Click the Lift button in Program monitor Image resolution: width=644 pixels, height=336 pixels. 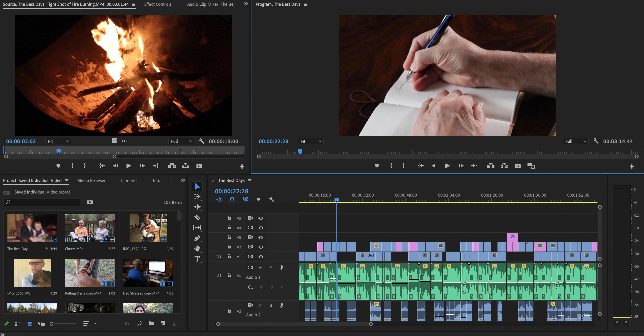(x=491, y=166)
